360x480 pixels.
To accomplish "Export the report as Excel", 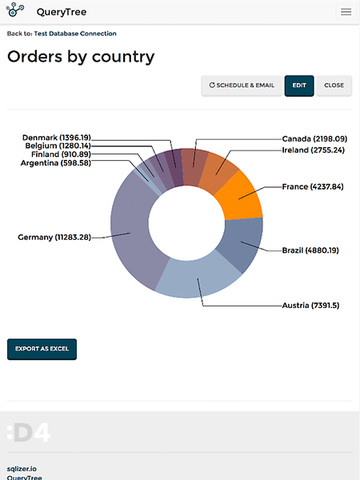I will 42,349.
